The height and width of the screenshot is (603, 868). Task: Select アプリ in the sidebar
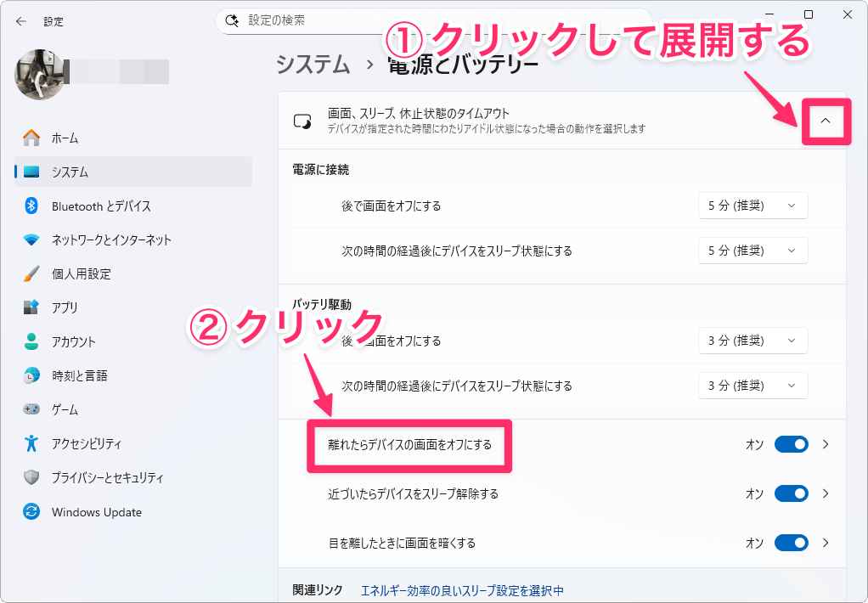65,307
